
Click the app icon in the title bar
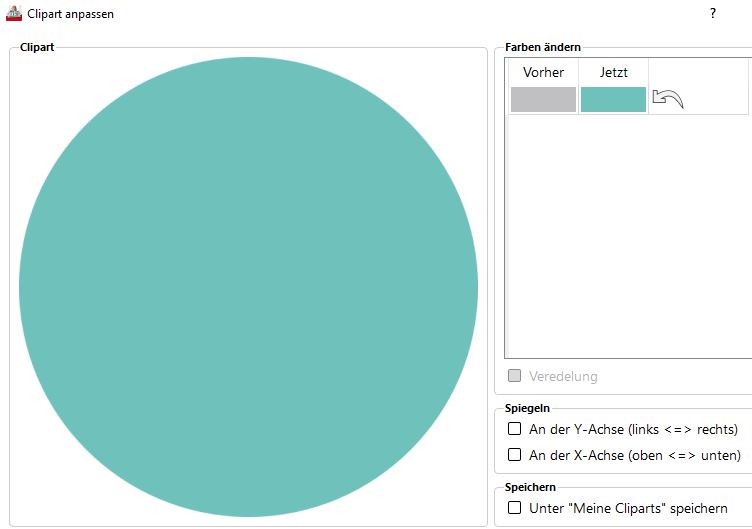(14, 14)
